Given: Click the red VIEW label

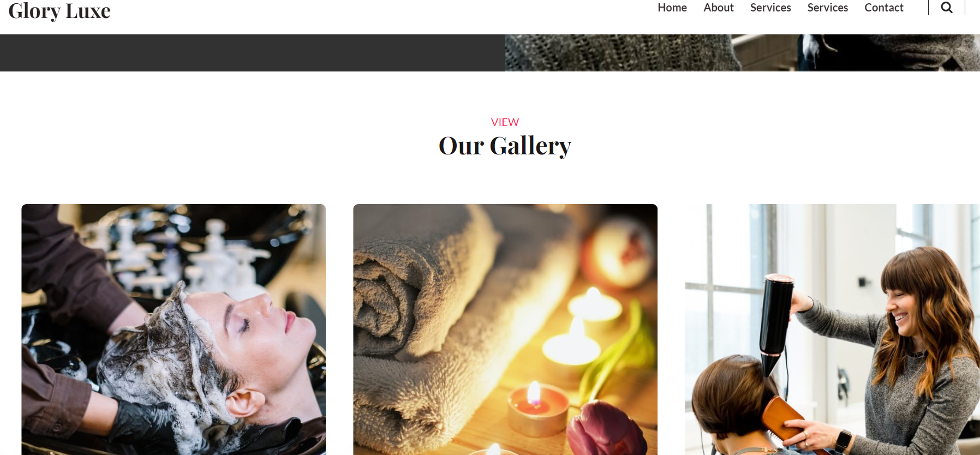Looking at the screenshot, I should (x=505, y=122).
